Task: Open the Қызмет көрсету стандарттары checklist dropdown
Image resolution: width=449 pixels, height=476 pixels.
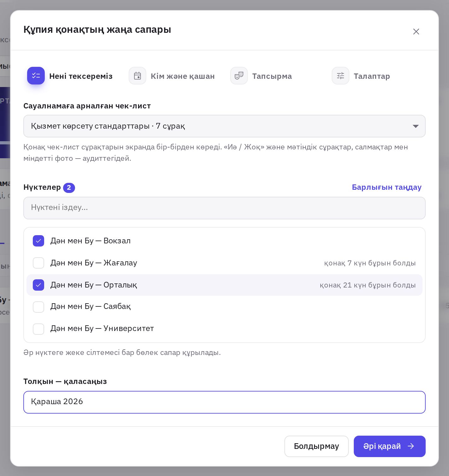Action: (224, 126)
